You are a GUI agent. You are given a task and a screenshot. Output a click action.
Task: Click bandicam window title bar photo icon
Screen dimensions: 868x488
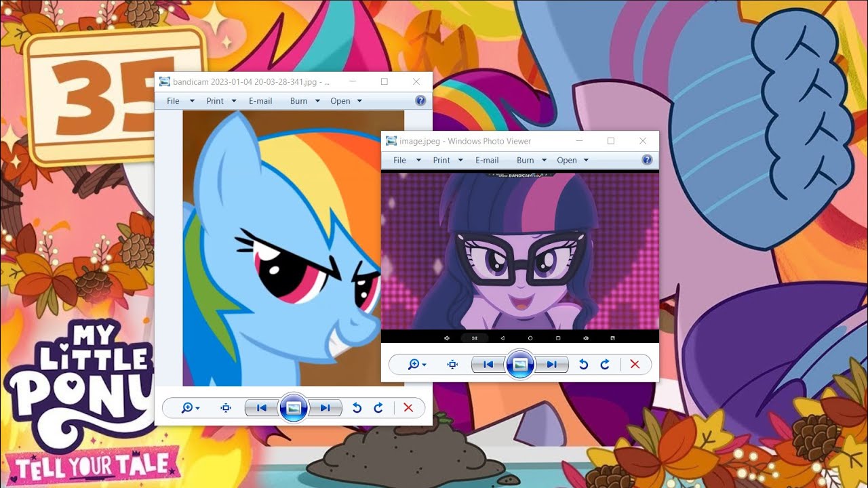(165, 81)
